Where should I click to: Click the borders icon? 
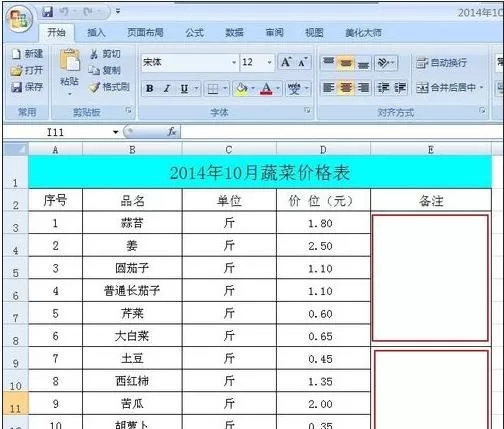pos(213,89)
